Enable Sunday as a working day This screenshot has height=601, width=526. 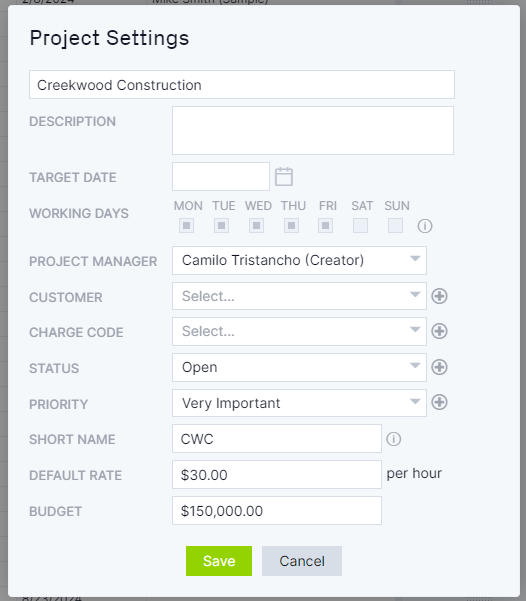tap(395, 225)
